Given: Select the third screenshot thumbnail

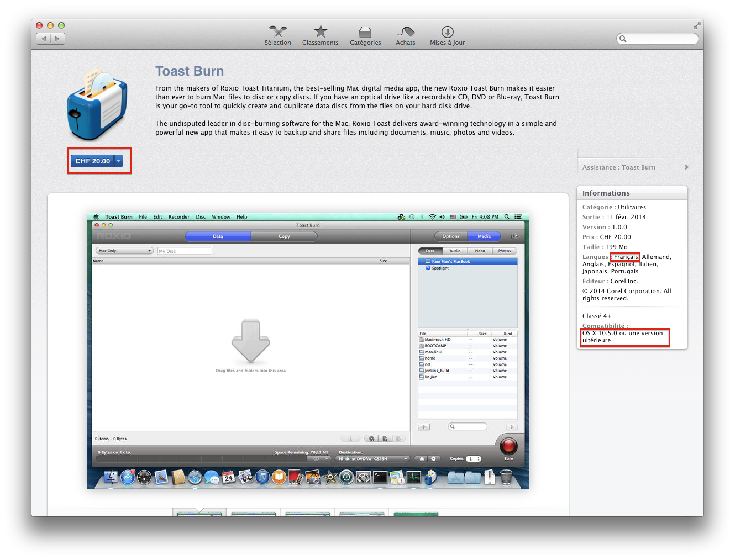Looking at the screenshot, I should (x=307, y=514).
